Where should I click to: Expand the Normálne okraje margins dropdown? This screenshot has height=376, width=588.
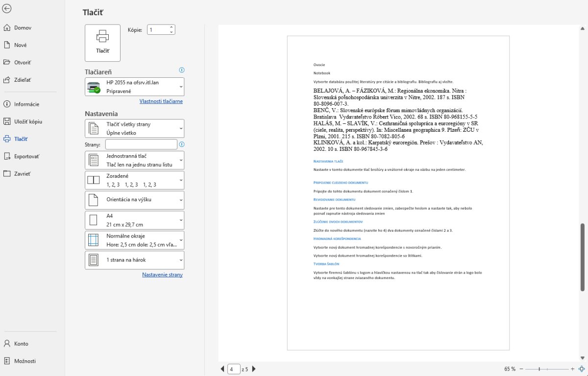pyautogui.click(x=135, y=240)
